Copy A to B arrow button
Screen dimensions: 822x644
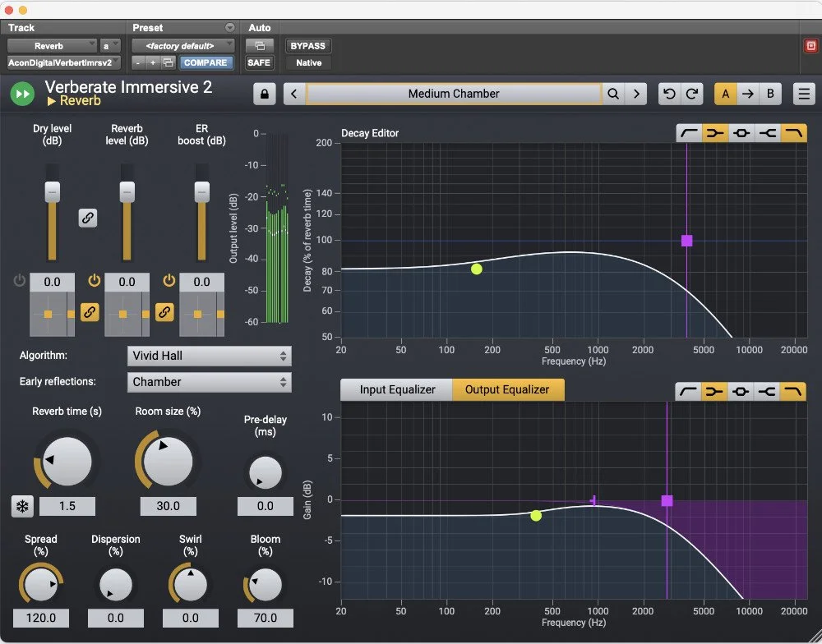click(748, 94)
